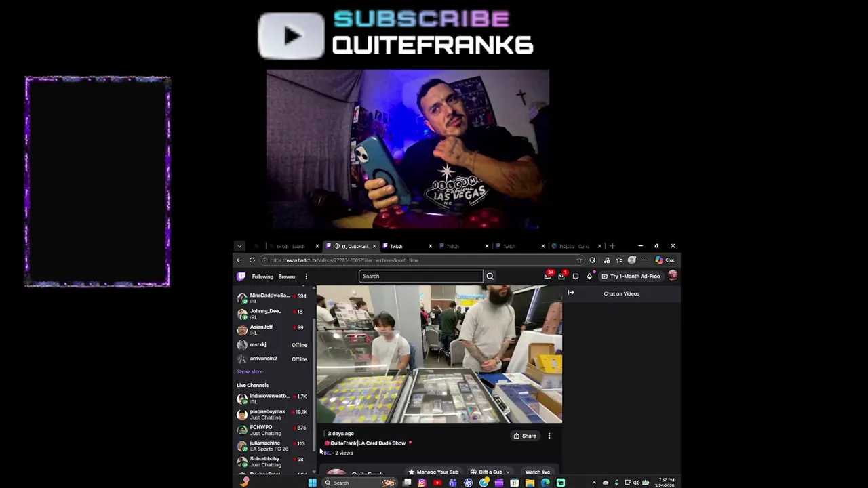Open the Copilot Chat button in Edge

(x=665, y=260)
